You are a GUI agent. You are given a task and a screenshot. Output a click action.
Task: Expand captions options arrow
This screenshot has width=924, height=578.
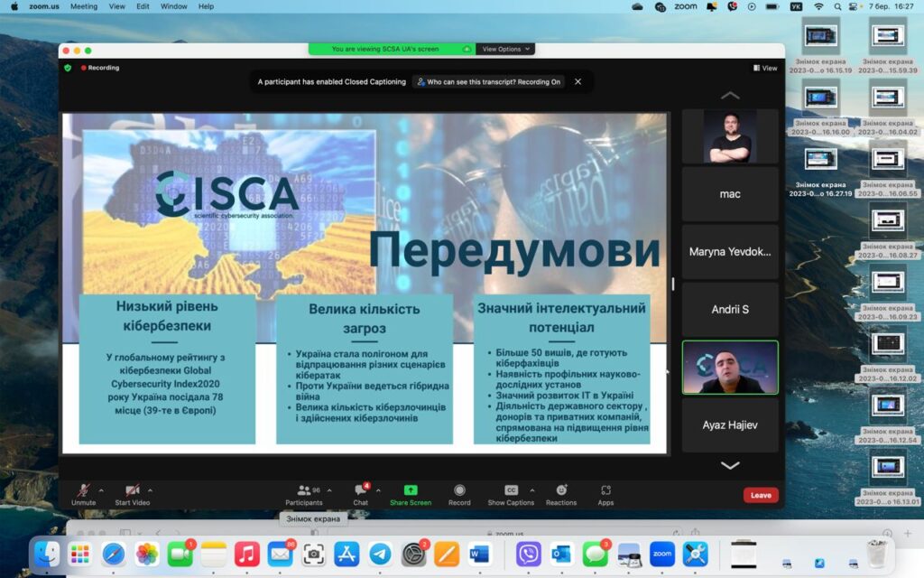[532, 490]
